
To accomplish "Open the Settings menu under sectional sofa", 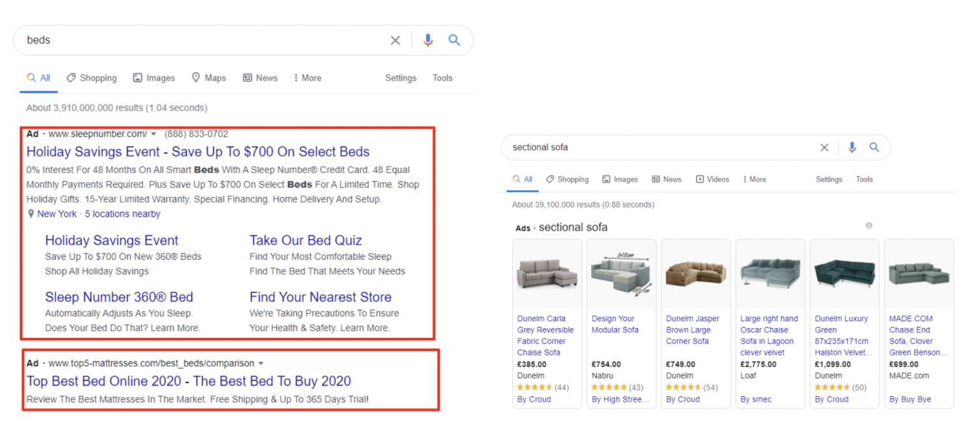I will coord(828,179).
